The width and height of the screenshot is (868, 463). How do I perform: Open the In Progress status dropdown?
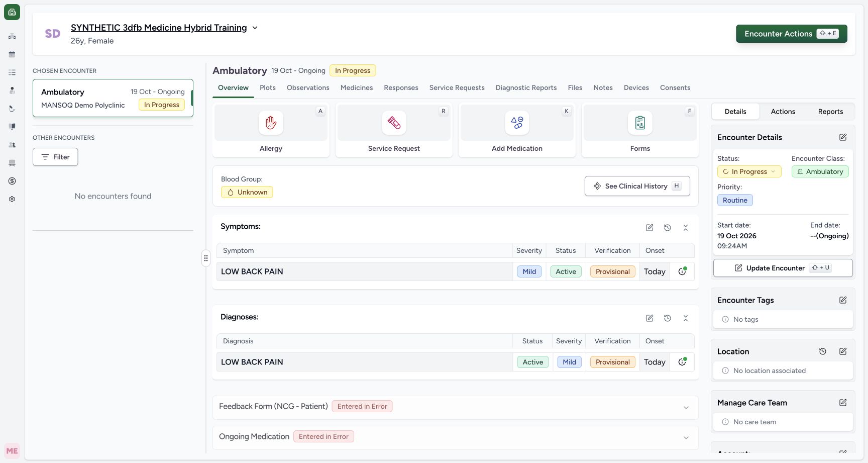(749, 171)
